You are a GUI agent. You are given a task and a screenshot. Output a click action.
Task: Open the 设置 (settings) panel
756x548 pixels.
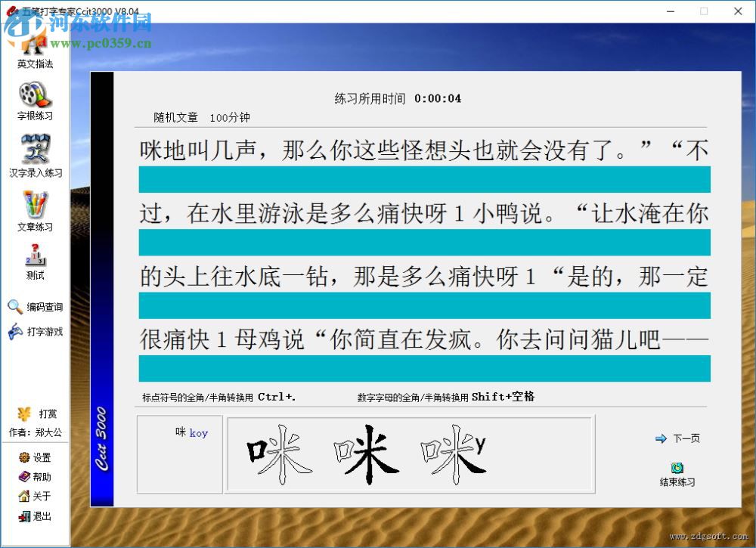pos(33,457)
